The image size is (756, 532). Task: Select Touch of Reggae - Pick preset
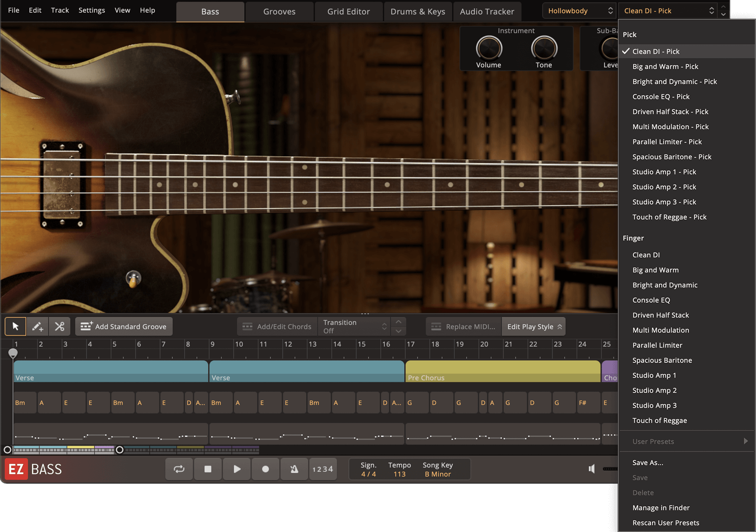(x=686, y=217)
